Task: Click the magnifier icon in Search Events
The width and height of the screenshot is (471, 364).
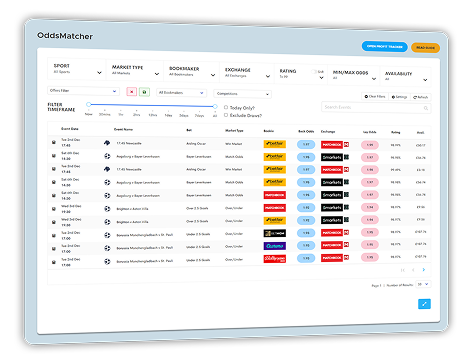Action: point(426,108)
